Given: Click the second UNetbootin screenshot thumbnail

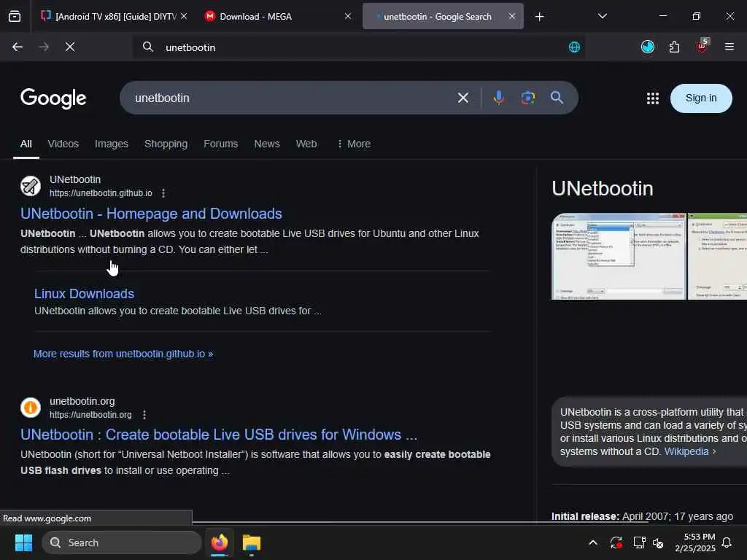Looking at the screenshot, I should coord(718,256).
